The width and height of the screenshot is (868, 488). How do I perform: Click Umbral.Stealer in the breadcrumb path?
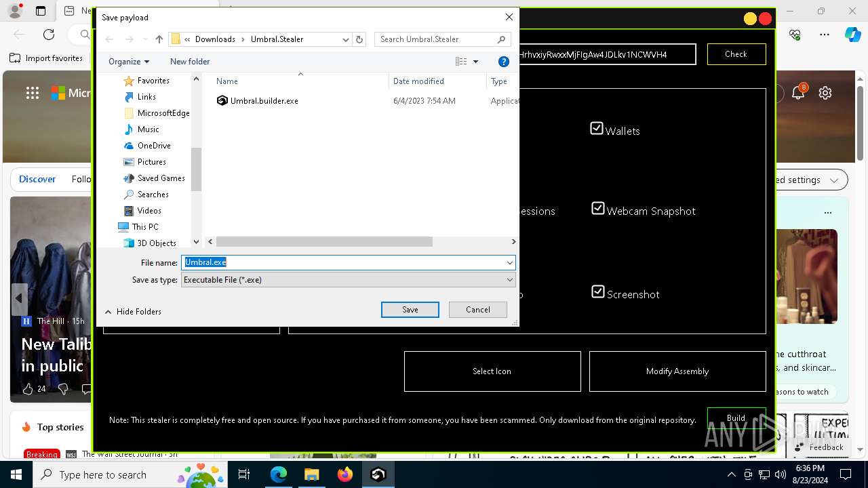(277, 39)
